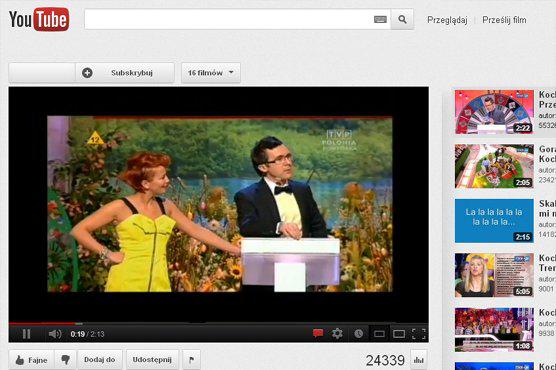
Task: Show video statistics chart icon
Action: tap(419, 360)
